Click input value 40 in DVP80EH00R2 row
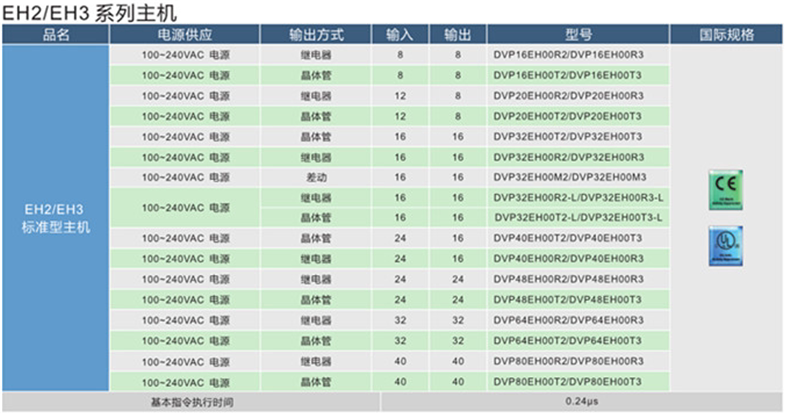The width and height of the screenshot is (790, 418). point(400,362)
